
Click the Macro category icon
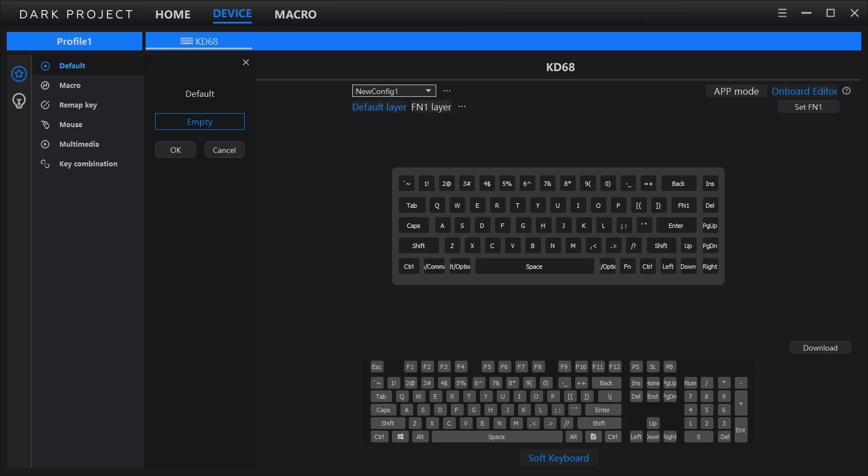(x=45, y=85)
